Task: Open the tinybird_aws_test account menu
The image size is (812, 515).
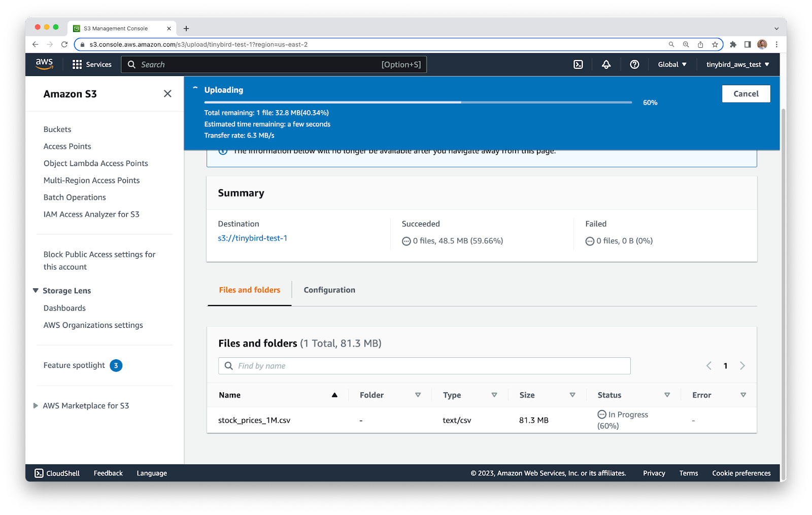Action: [x=737, y=64]
